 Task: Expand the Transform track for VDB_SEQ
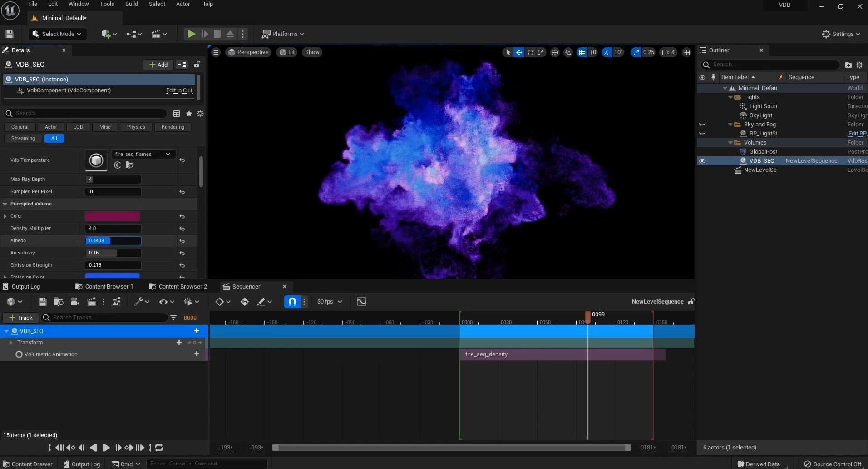[x=11, y=343]
